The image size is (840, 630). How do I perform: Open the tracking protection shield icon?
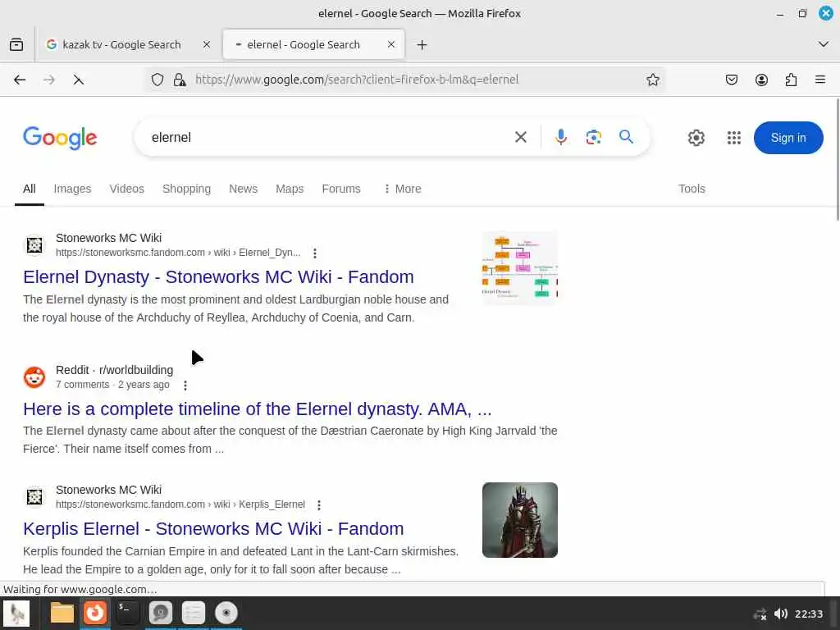click(x=157, y=80)
